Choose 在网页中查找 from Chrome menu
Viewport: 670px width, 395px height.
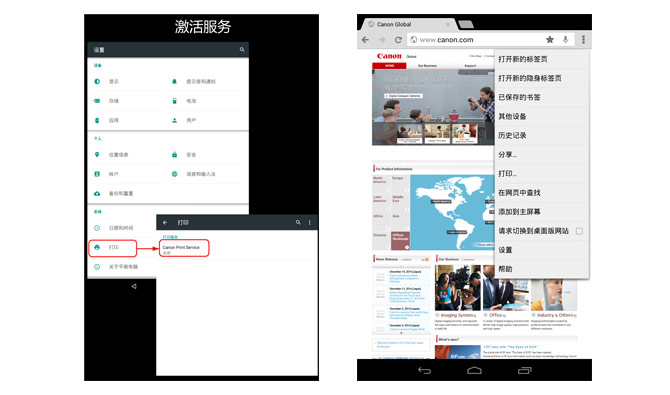[x=541, y=193]
